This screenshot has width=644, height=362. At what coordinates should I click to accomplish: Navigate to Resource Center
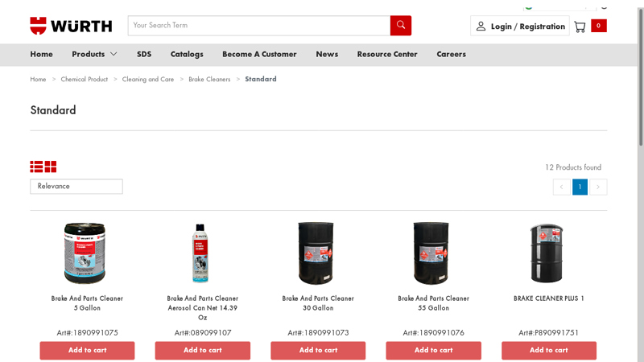click(387, 54)
